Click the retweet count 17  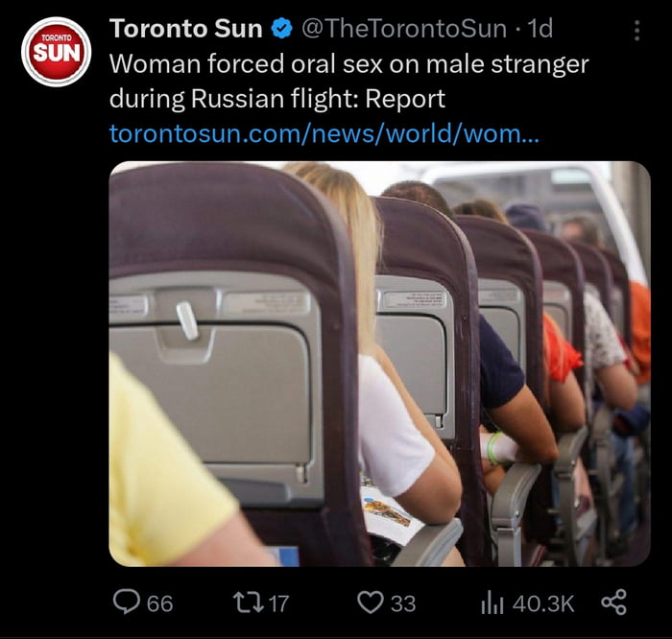pos(278,603)
